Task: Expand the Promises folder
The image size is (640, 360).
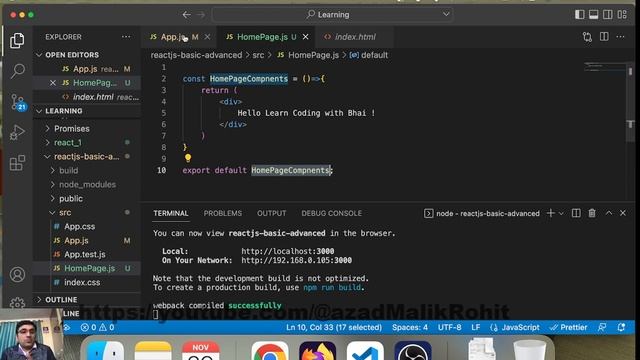Action: tap(87, 129)
